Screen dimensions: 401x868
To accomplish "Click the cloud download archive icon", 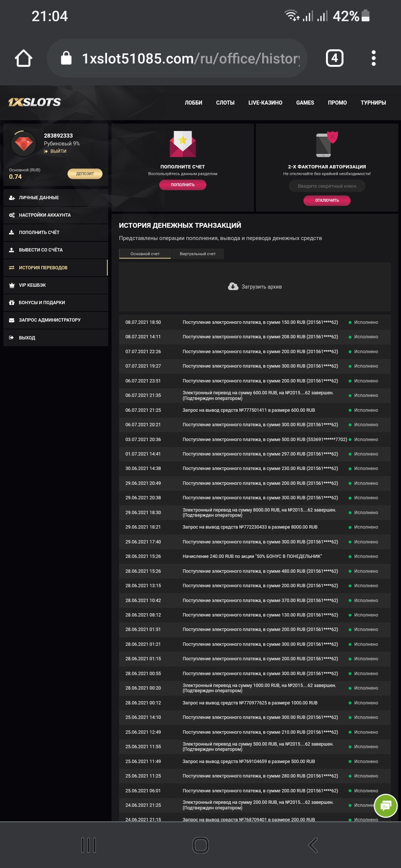I will (x=233, y=287).
